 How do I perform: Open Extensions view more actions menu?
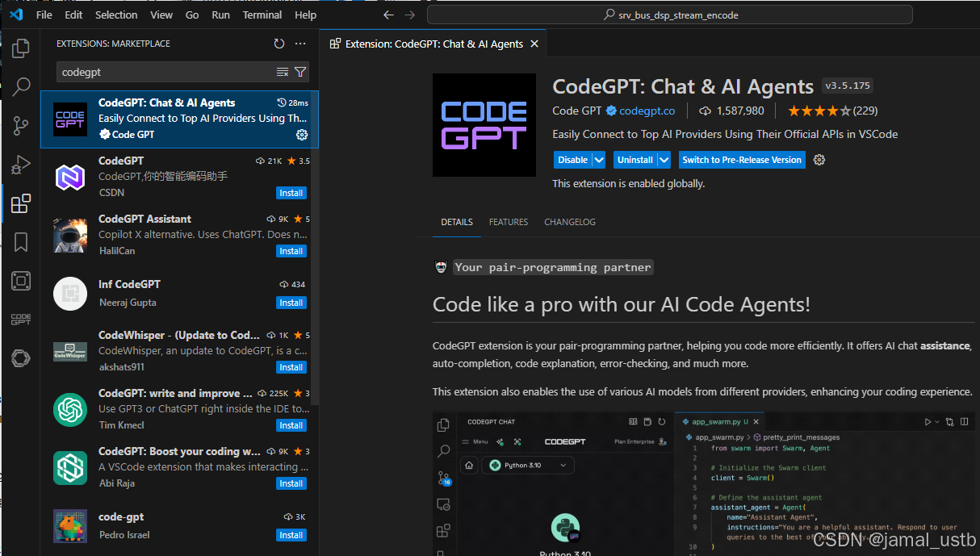tap(300, 44)
